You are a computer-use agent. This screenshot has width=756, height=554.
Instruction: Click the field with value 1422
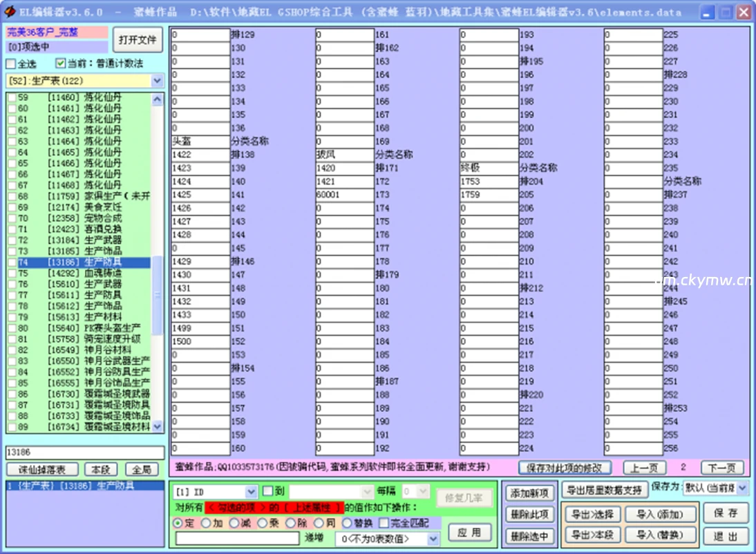[200, 155]
